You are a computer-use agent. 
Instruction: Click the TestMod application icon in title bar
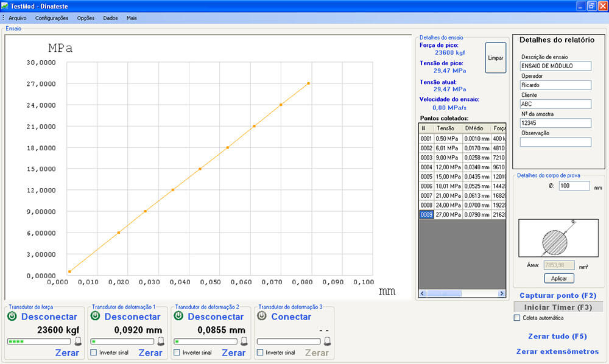[x=5, y=6]
